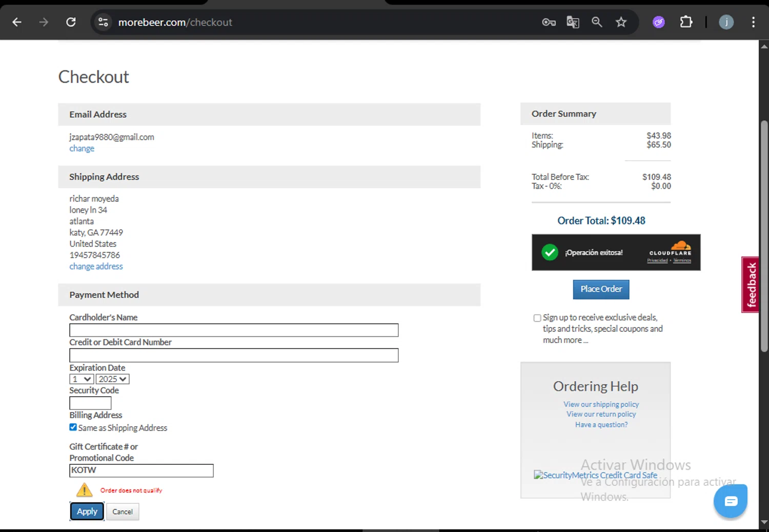The width and height of the screenshot is (769, 532).
Task: Check the exclusive deals sign-up box
Action: 537,318
